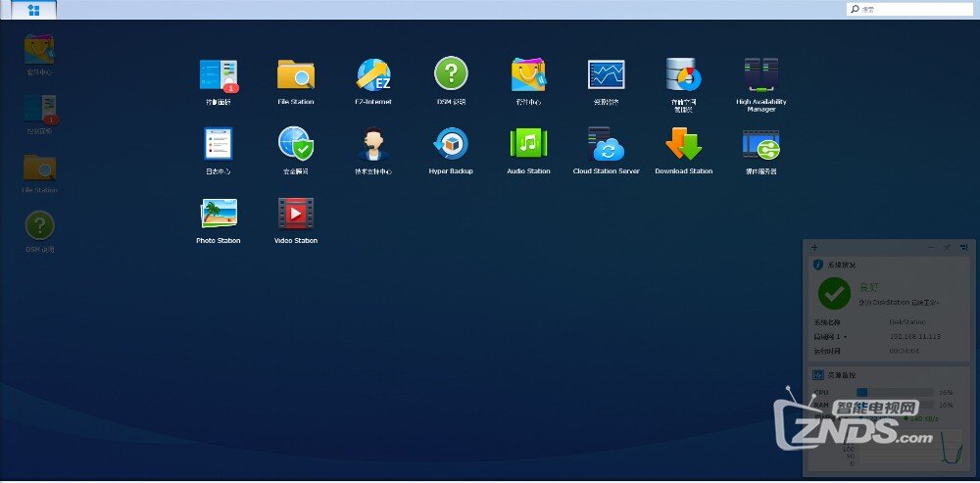
Task: Launch Photo Station
Action: click(219, 213)
